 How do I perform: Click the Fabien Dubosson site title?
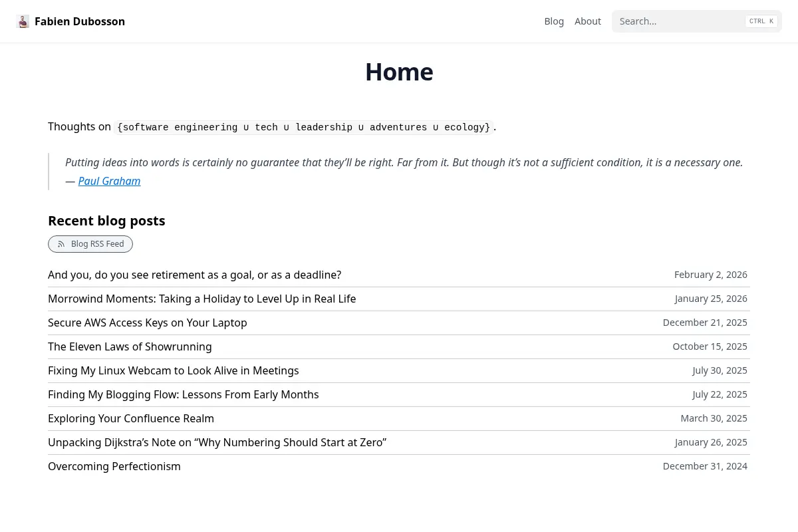pos(80,21)
